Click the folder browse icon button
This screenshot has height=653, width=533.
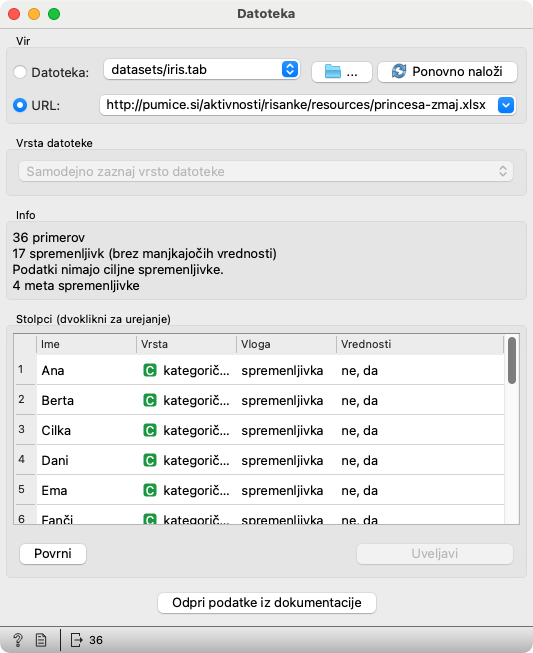[341, 72]
